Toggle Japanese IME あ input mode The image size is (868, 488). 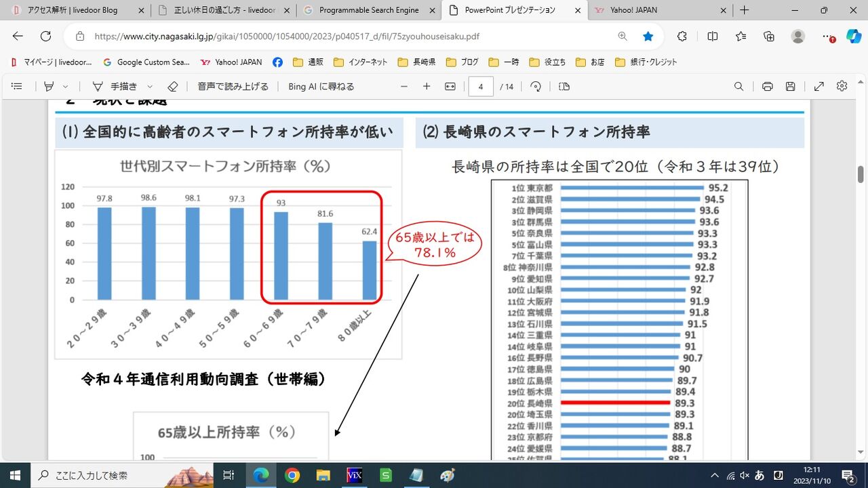click(759, 475)
